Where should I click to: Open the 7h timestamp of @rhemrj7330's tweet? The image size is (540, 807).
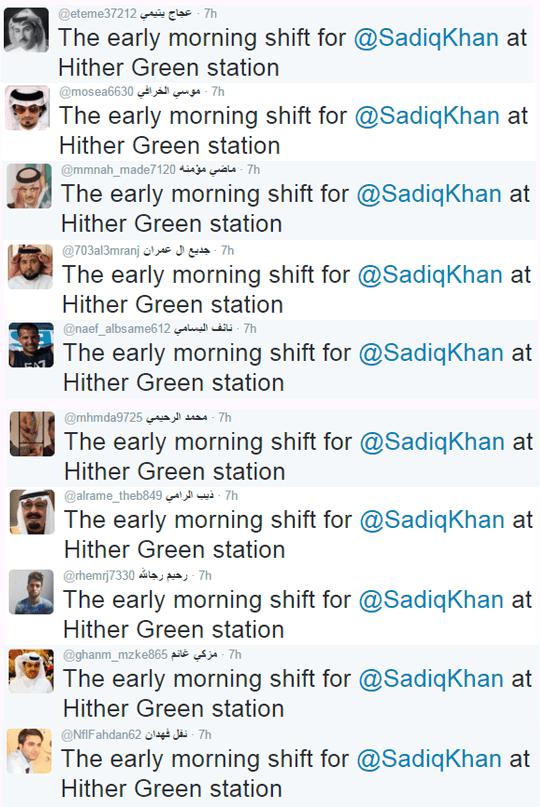[205, 575]
